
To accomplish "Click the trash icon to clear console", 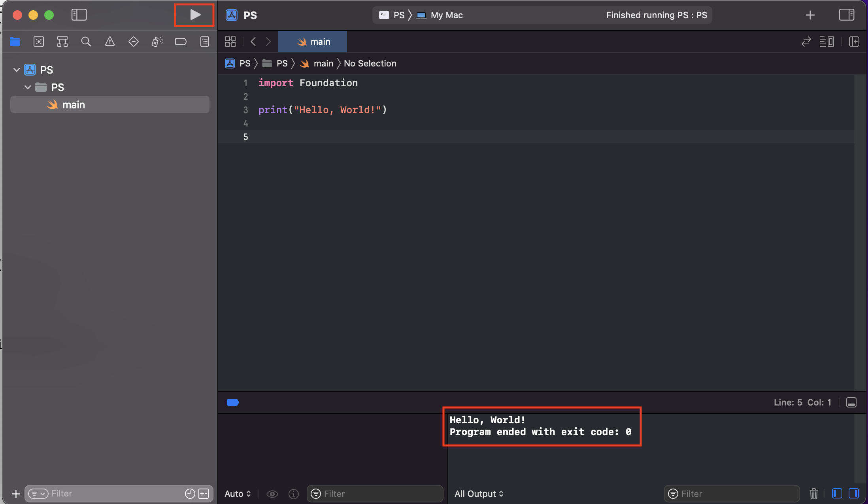I will tap(813, 494).
